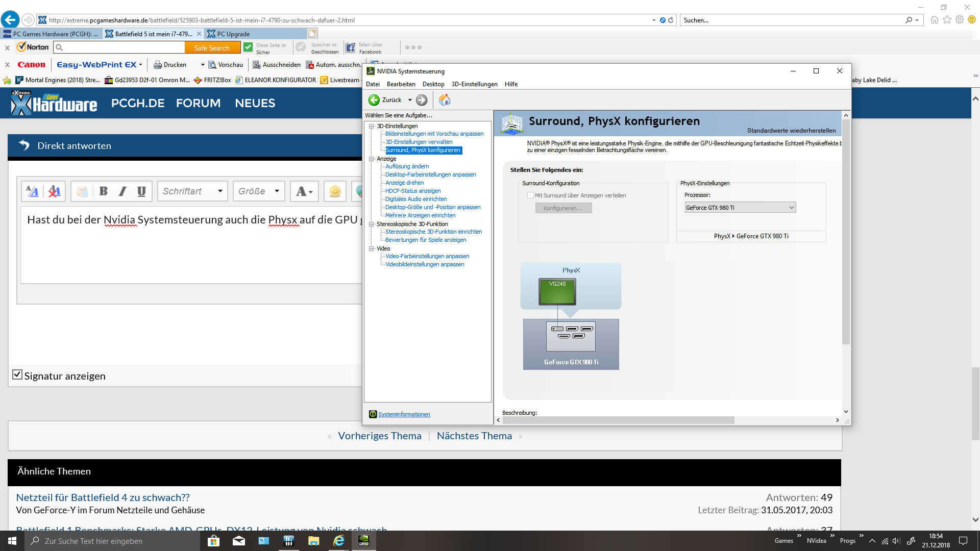Collapse the Stereoskopische 3D-Funktion tree node
This screenshot has width=980, height=551.
[372, 224]
